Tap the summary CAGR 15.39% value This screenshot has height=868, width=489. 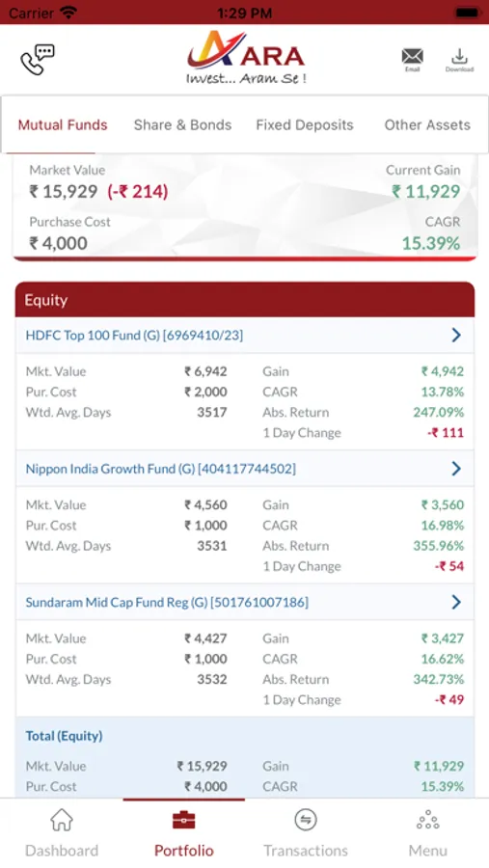pyautogui.click(x=431, y=243)
